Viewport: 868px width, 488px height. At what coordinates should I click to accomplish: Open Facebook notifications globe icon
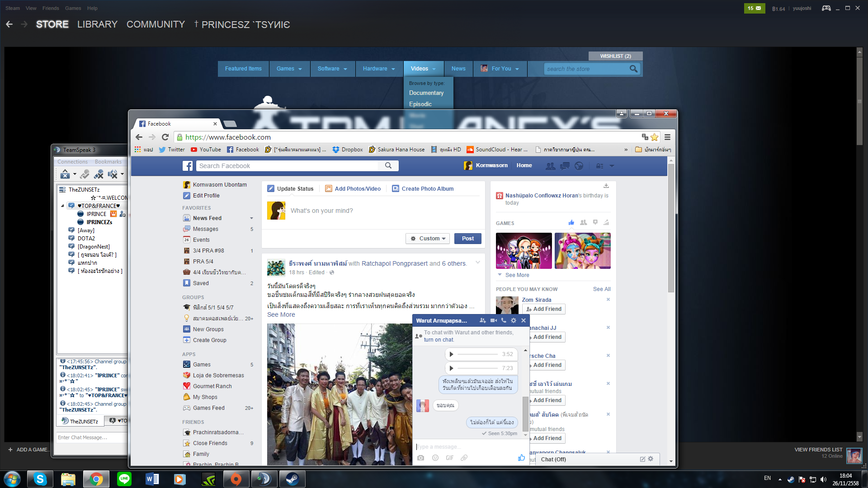pyautogui.click(x=579, y=166)
